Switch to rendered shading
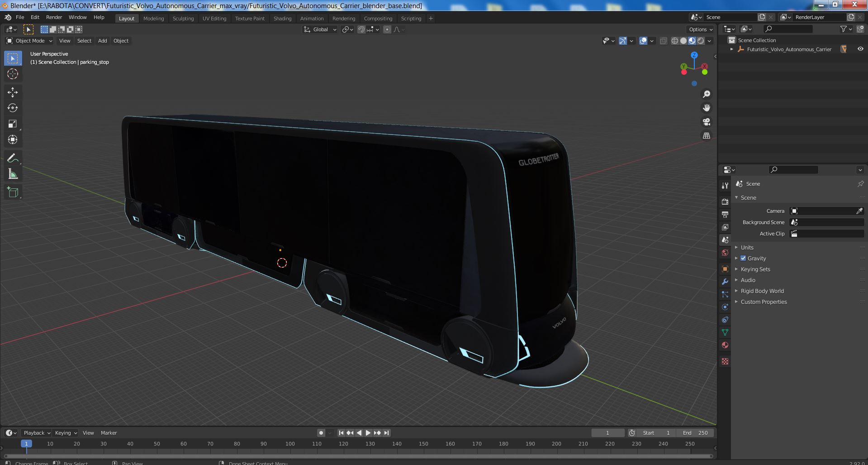This screenshot has width=868, height=465. [701, 41]
